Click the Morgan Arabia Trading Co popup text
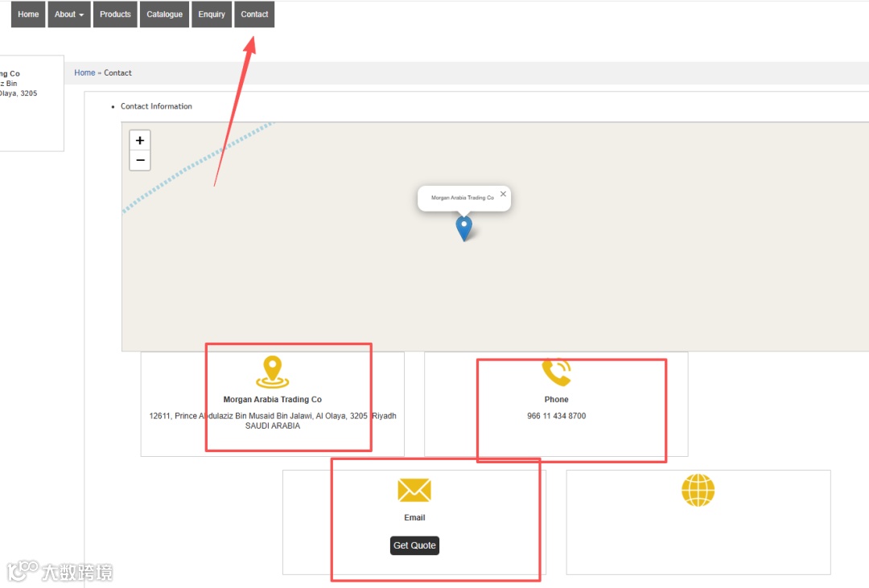The image size is (869, 588). pyautogui.click(x=462, y=197)
